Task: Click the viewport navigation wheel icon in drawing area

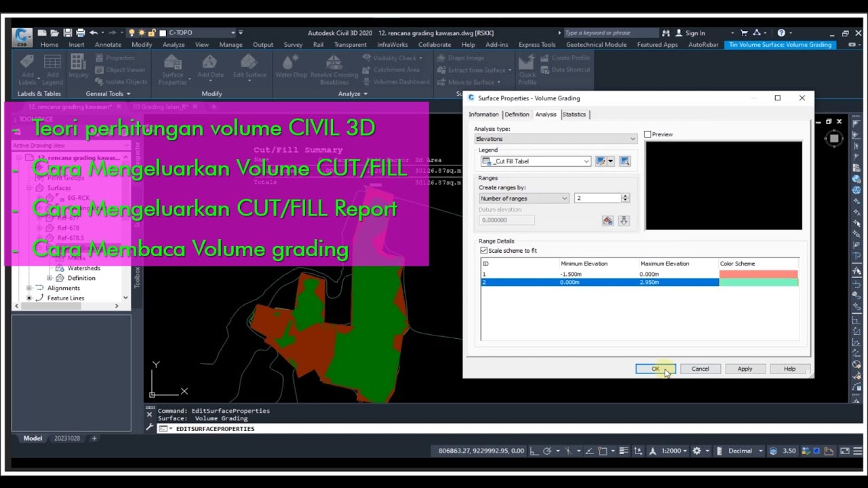Action: [x=834, y=138]
